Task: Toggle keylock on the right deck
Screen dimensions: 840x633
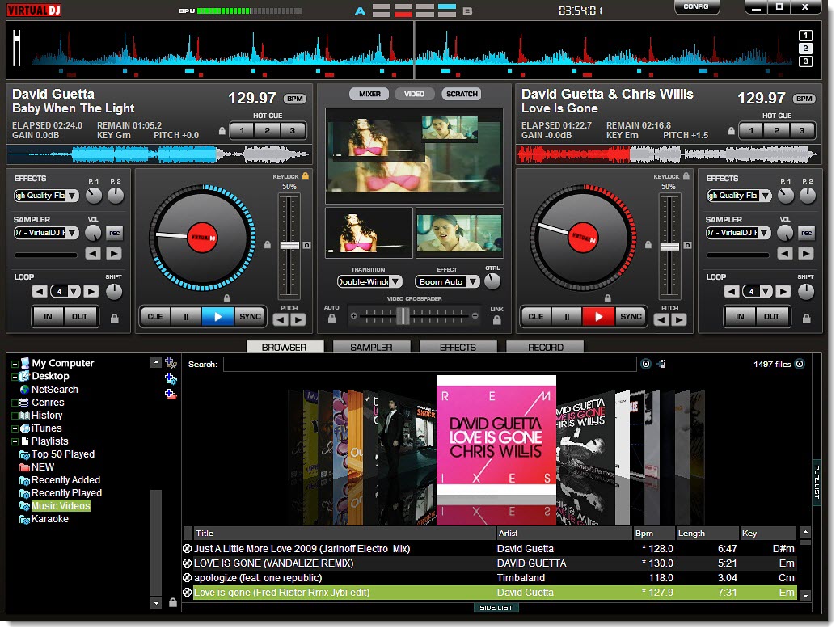Action: 686,176
